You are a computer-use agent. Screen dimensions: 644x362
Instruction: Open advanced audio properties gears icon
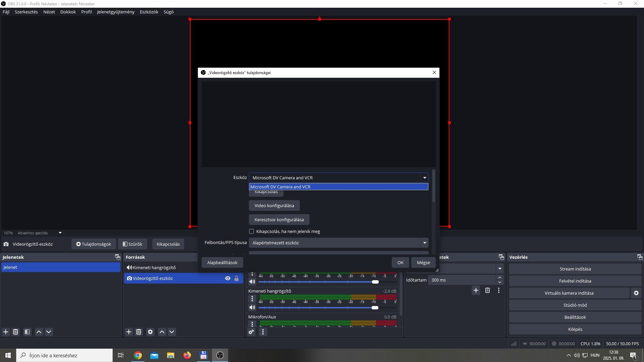pos(251,332)
